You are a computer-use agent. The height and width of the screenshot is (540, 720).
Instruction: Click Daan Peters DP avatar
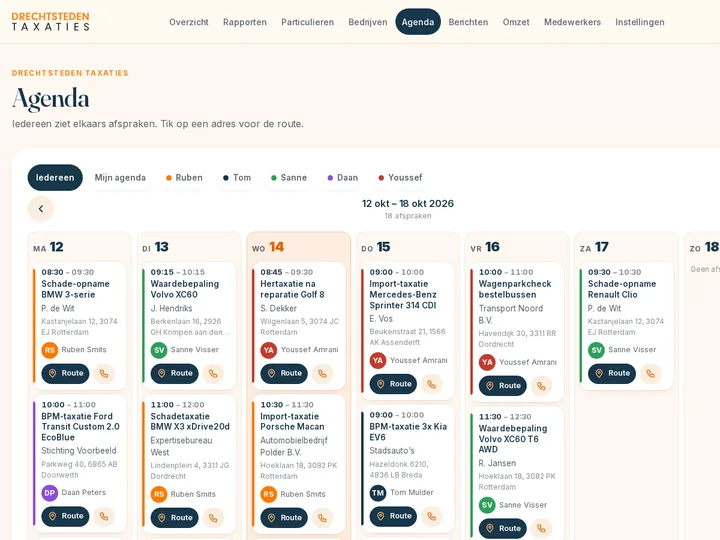point(50,493)
